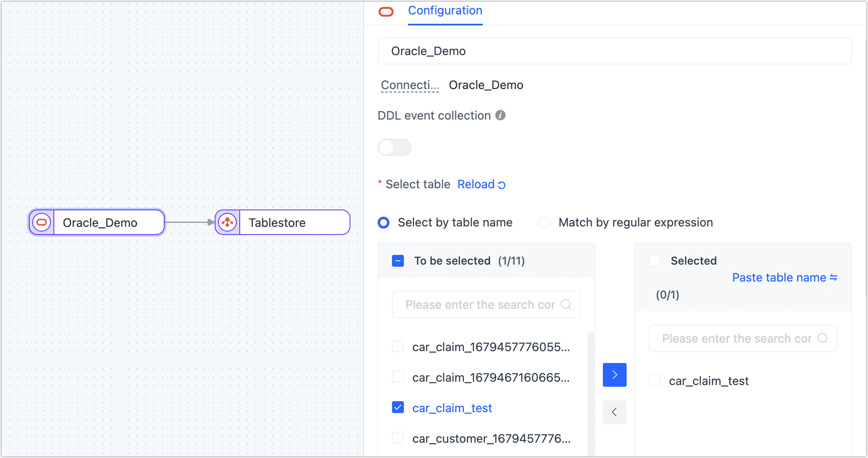
Task: Click the info icon next to DDL event collection
Action: click(x=500, y=115)
